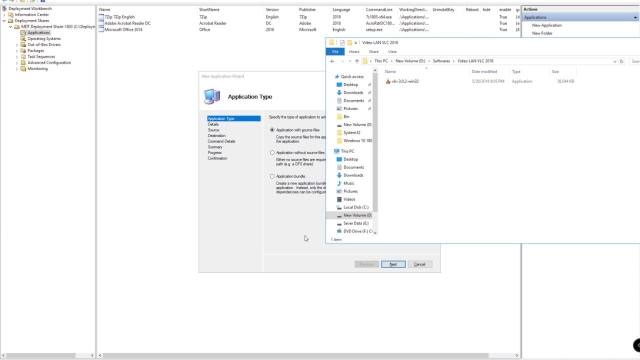Select Sever Data (E:) in navigation pane
Screen dimensions: 640x360
(356, 223)
